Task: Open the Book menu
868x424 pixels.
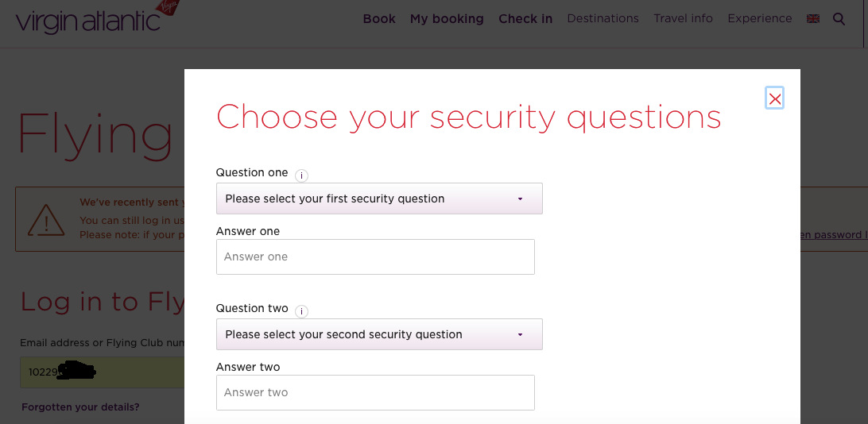Action: pyautogui.click(x=379, y=19)
